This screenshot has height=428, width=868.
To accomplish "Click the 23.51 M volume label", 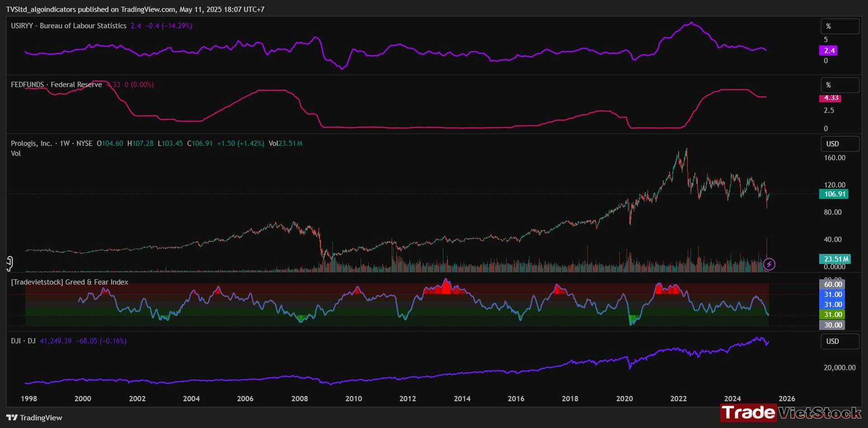I will [835, 259].
